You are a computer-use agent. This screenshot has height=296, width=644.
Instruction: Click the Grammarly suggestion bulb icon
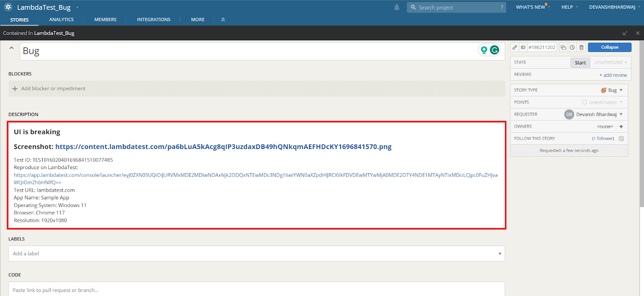click(x=484, y=50)
